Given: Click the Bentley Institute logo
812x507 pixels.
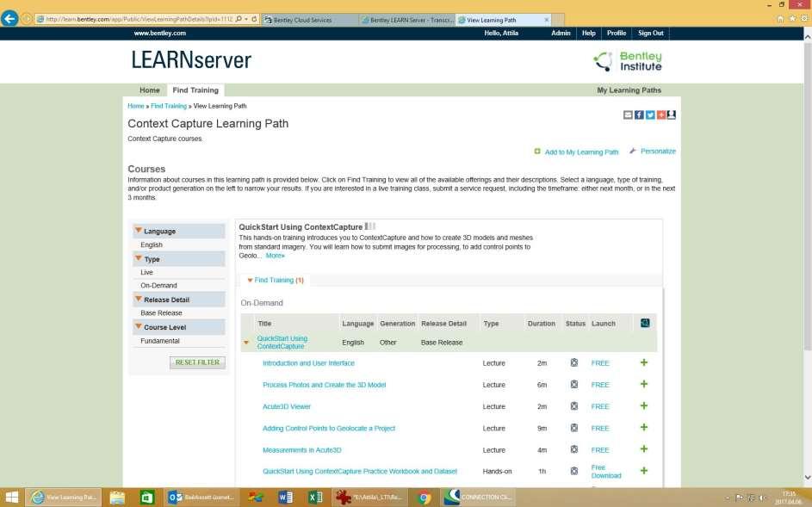Looking at the screenshot, I should pos(628,61).
